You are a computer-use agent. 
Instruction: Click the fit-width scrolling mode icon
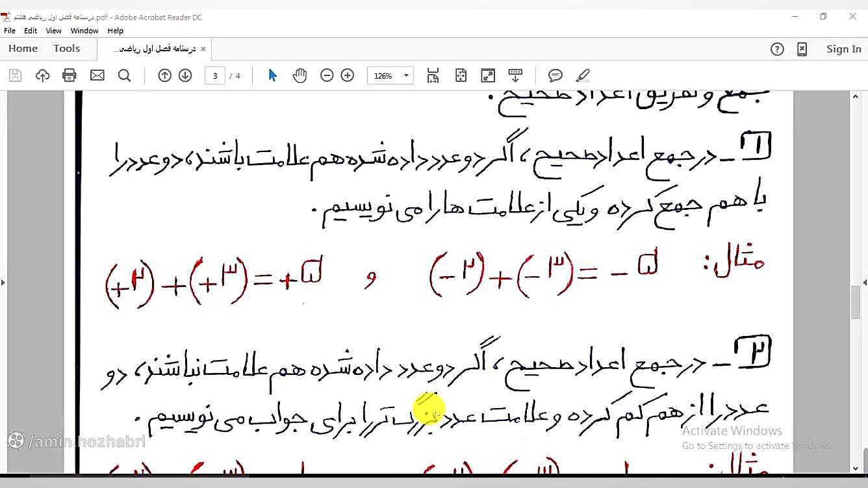433,75
